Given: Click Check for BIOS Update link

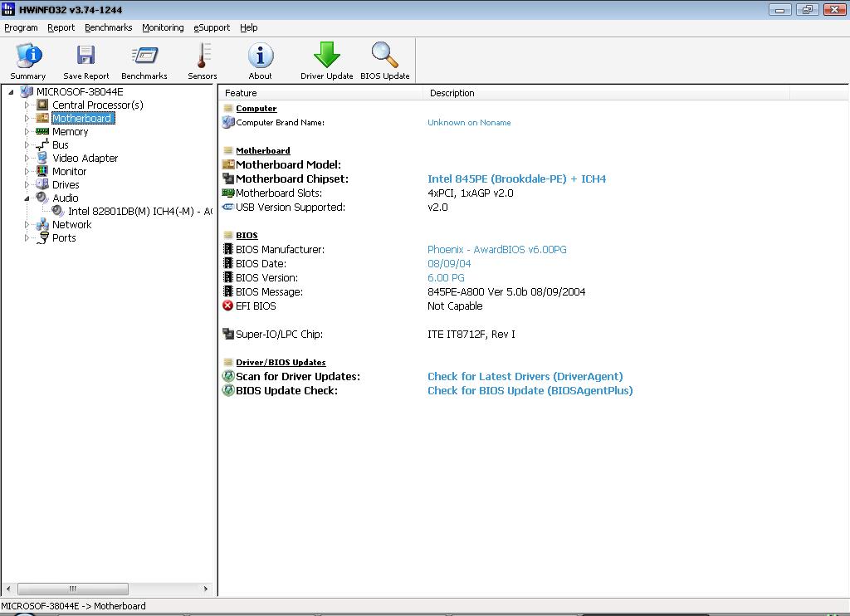Looking at the screenshot, I should click(x=530, y=390).
